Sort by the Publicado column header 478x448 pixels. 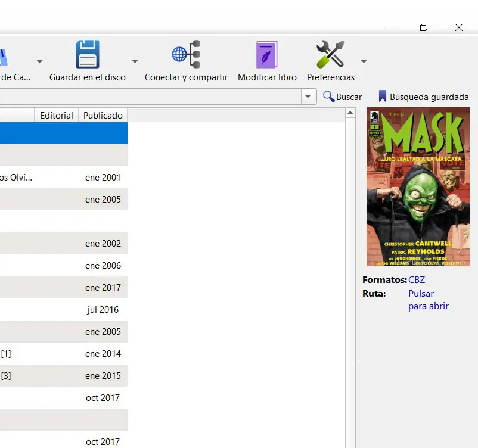tap(103, 115)
